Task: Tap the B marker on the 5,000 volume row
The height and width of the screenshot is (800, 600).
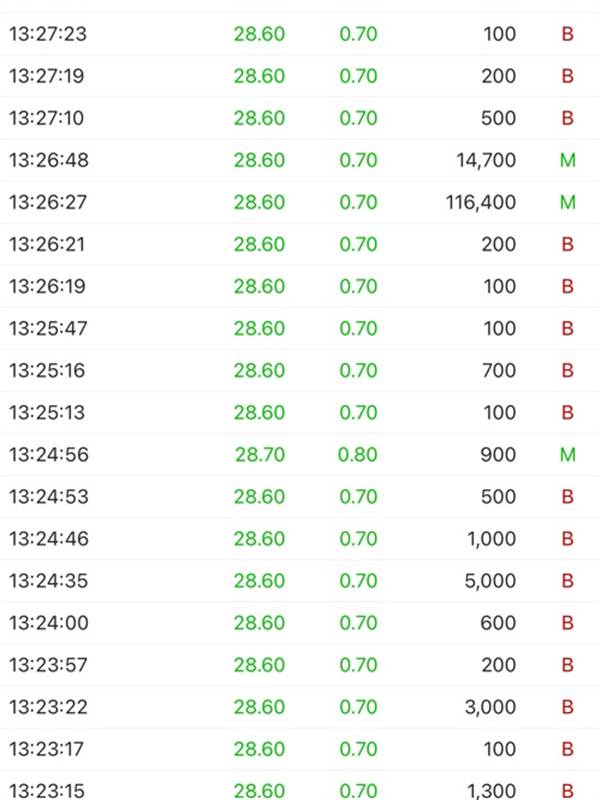Action: (567, 581)
